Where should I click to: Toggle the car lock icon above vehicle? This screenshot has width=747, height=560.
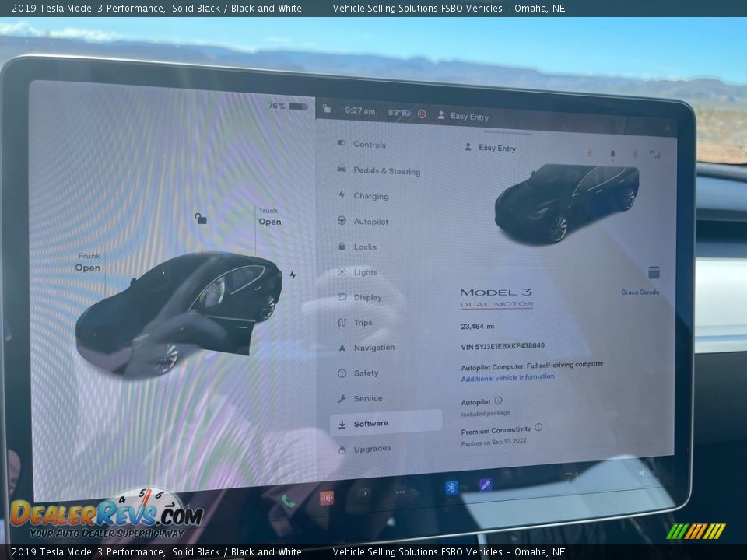point(201,219)
